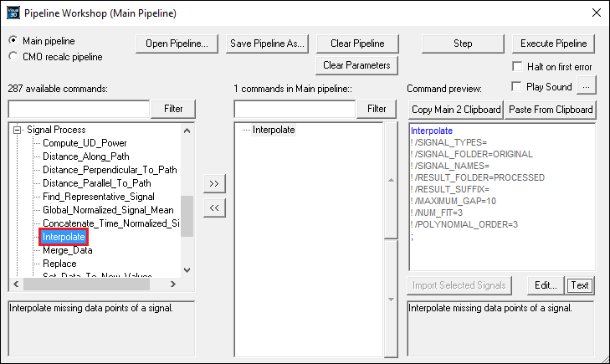Toggle the Play Sound checkbox
Viewport: 610px width, 364px height.
[516, 86]
